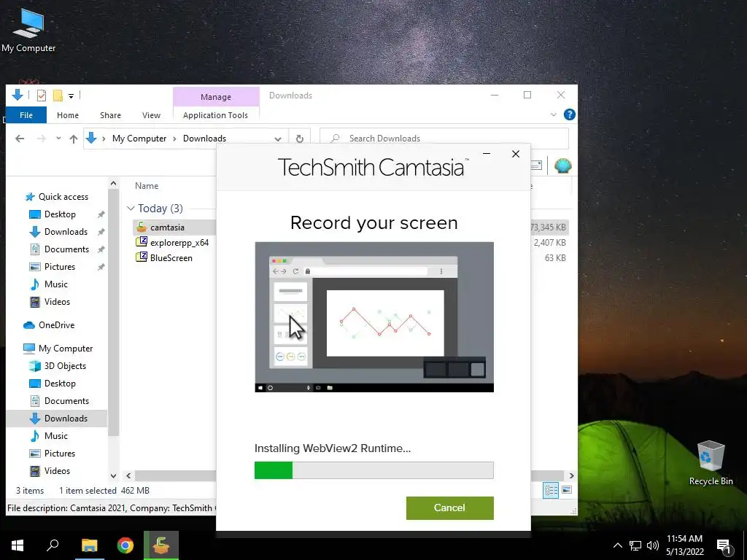Open the Windows Start menu
The image size is (747, 560).
(x=18, y=545)
